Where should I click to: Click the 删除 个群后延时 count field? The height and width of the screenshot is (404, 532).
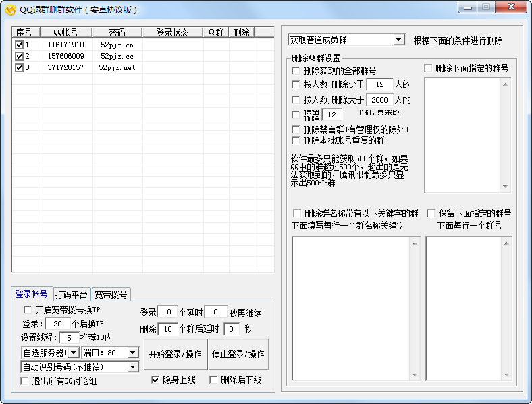tap(168, 328)
